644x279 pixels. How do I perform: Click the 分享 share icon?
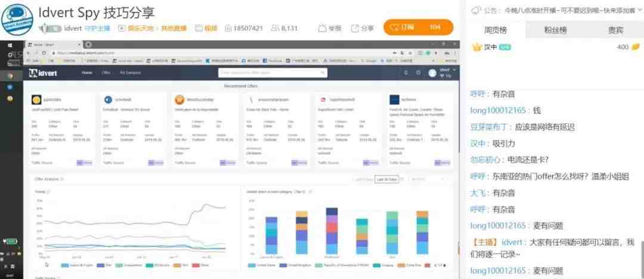pyautogui.click(x=355, y=29)
